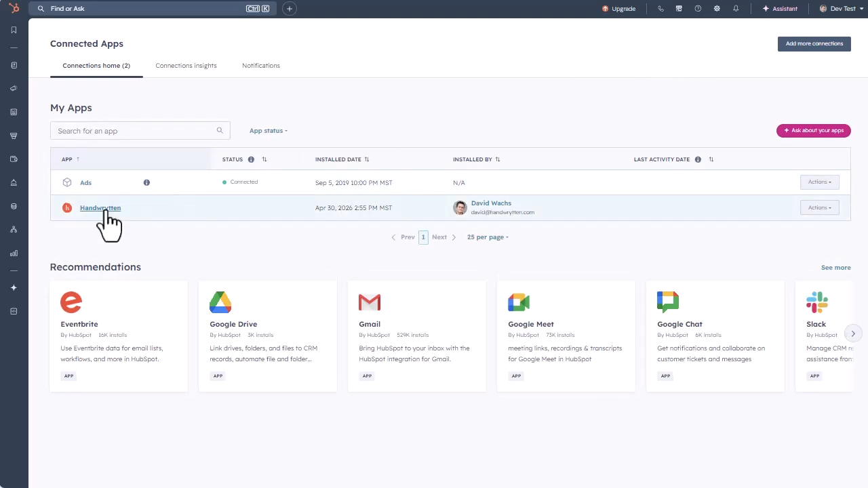Open the 25 per page dropdown

(x=488, y=237)
